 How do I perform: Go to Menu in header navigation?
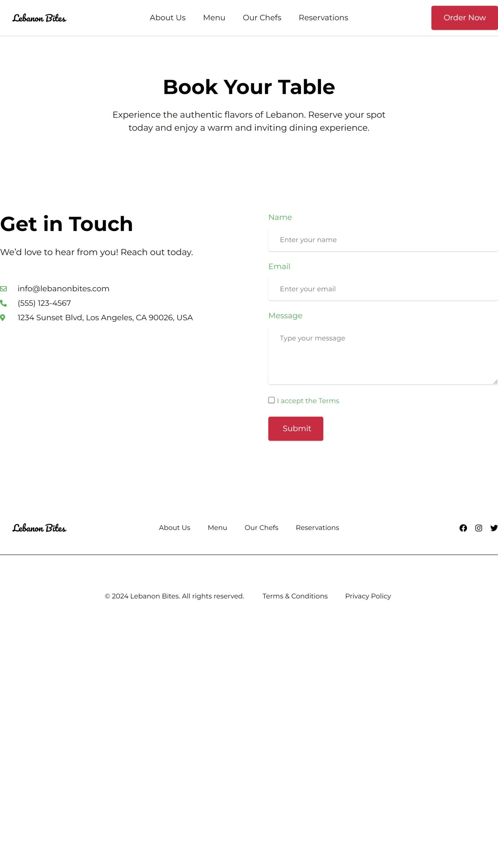coord(214,18)
